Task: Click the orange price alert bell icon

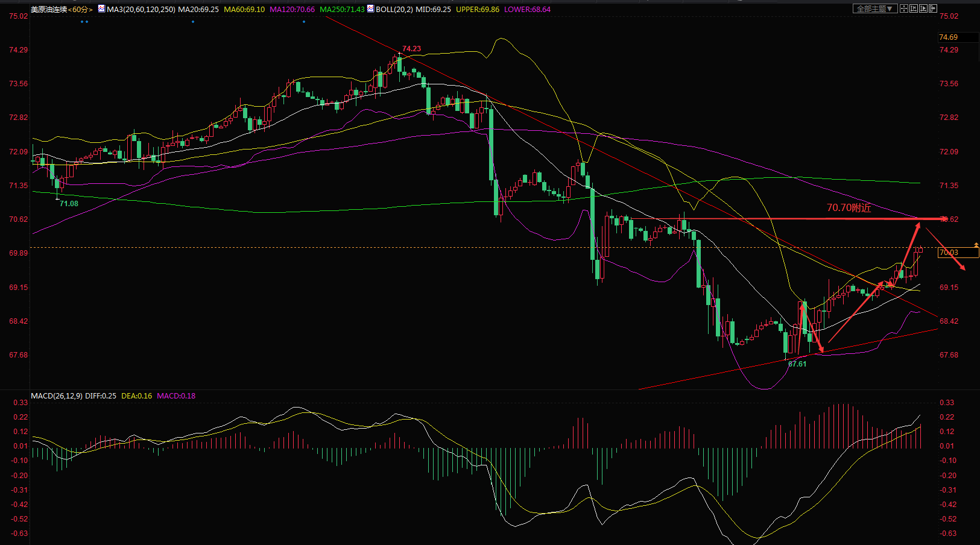Action: [976, 244]
